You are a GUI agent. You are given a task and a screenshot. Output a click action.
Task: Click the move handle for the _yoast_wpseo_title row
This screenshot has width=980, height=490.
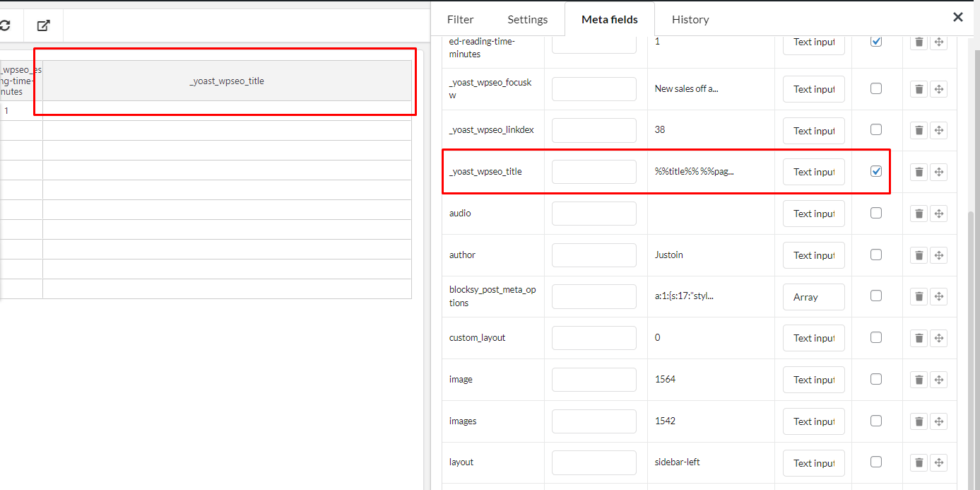[x=939, y=172]
